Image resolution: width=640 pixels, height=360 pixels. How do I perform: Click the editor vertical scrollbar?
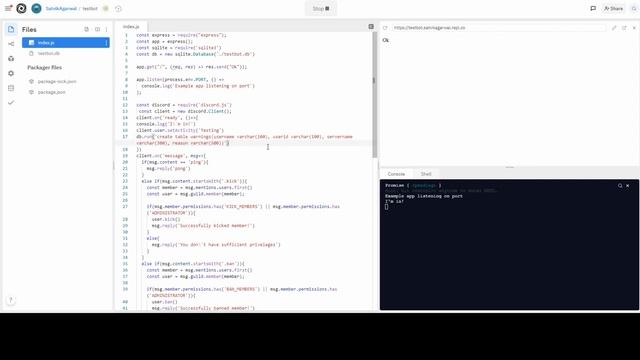click(x=374, y=94)
